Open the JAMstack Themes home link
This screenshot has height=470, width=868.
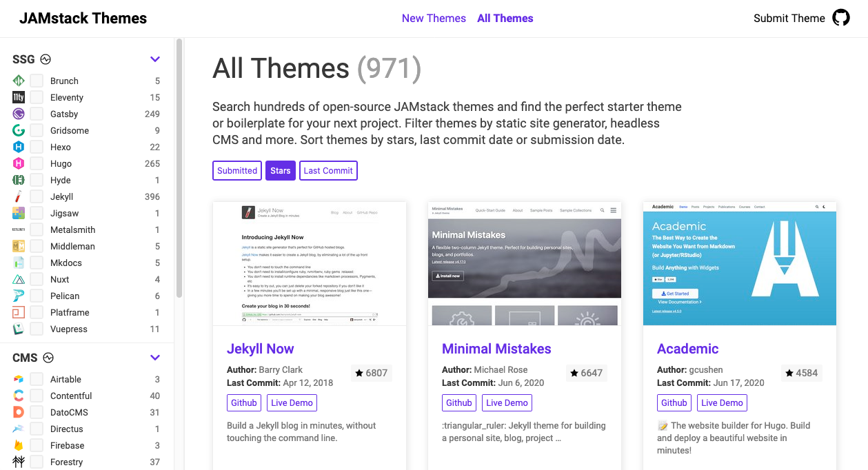83,19
